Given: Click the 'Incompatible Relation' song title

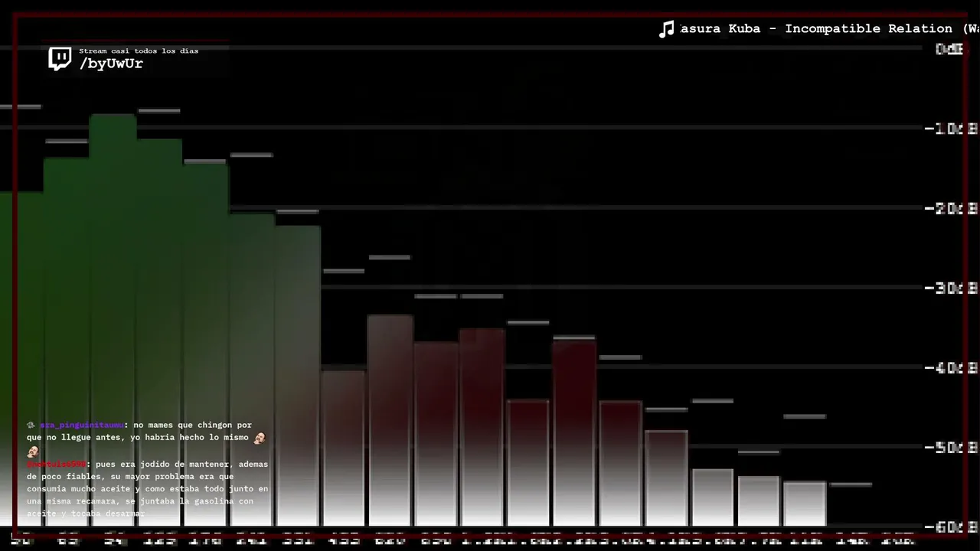Looking at the screenshot, I should (x=868, y=28).
